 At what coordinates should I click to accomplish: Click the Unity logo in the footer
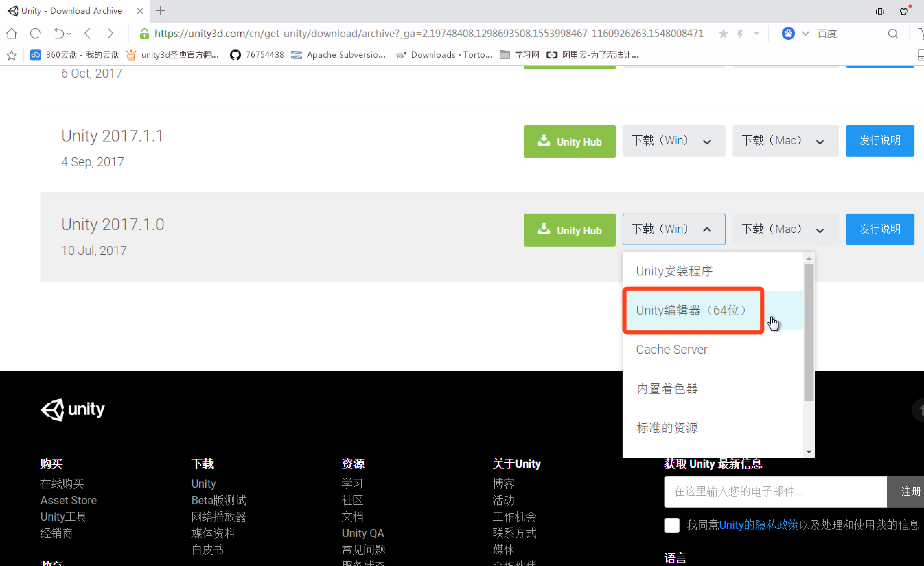(x=73, y=409)
